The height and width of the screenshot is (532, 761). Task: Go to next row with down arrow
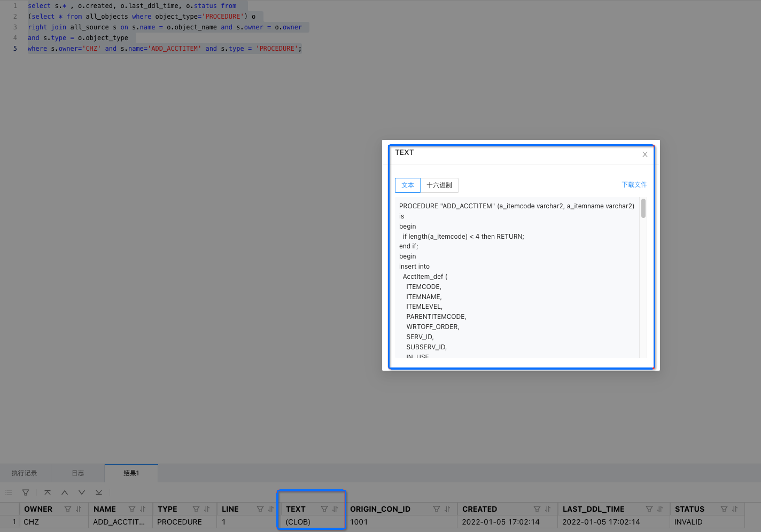click(x=82, y=492)
